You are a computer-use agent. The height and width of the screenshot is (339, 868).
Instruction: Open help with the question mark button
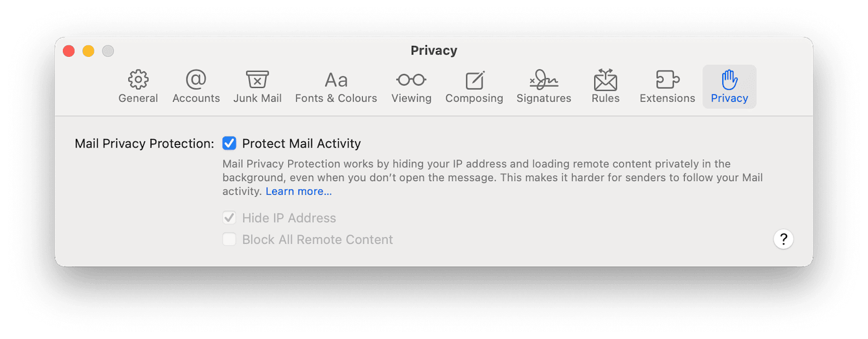(783, 239)
